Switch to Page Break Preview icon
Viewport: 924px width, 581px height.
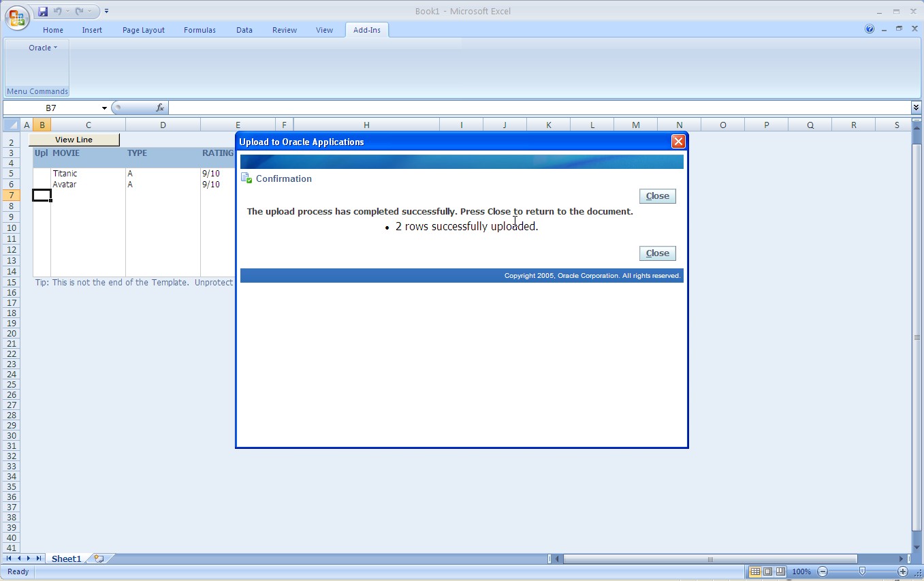tap(780, 571)
